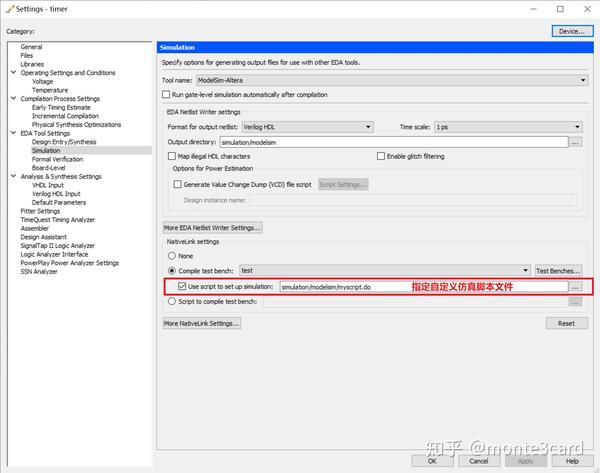
Task: Select SignalTap II Logic Analyzer category
Action: click(57, 246)
